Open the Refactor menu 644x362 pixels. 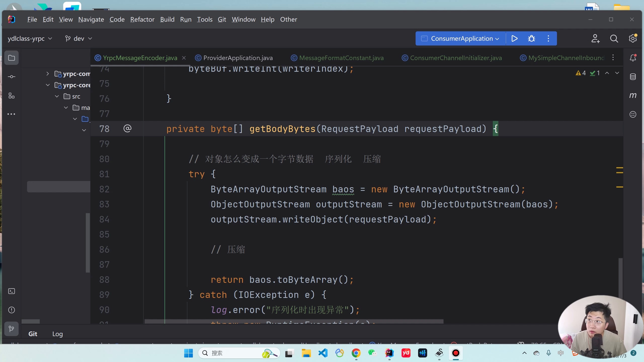coord(142,19)
